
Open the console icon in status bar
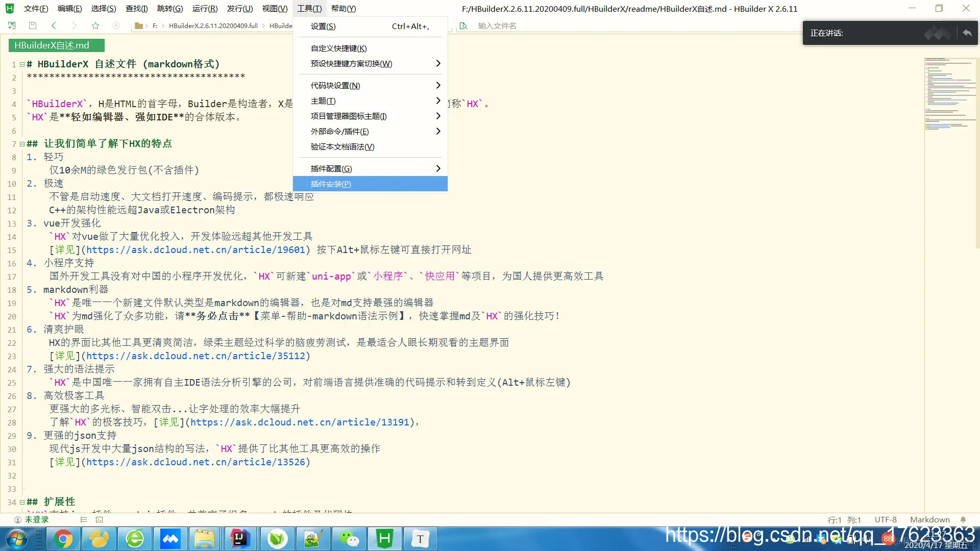[x=99, y=519]
